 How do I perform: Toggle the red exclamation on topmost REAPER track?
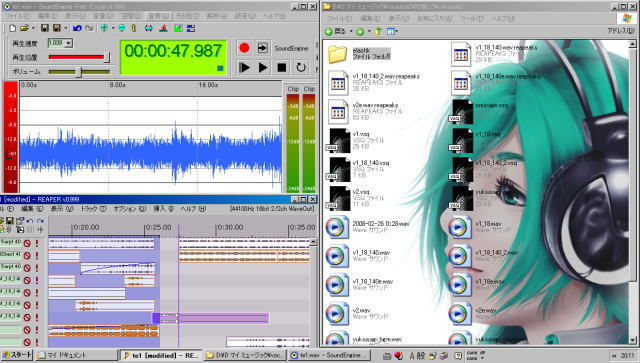tap(37, 243)
